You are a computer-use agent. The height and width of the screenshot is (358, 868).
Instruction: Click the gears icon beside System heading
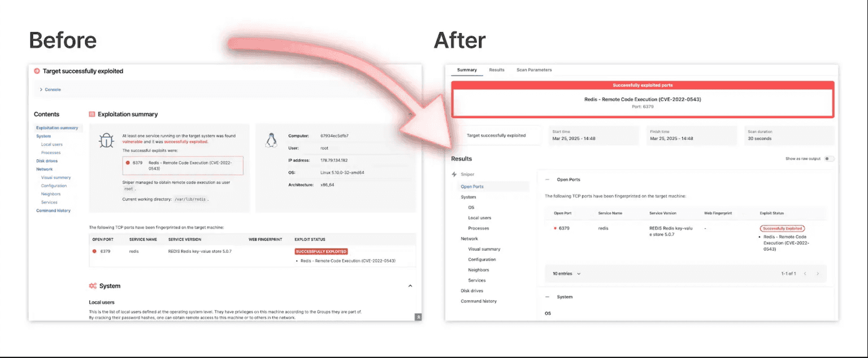click(x=93, y=286)
